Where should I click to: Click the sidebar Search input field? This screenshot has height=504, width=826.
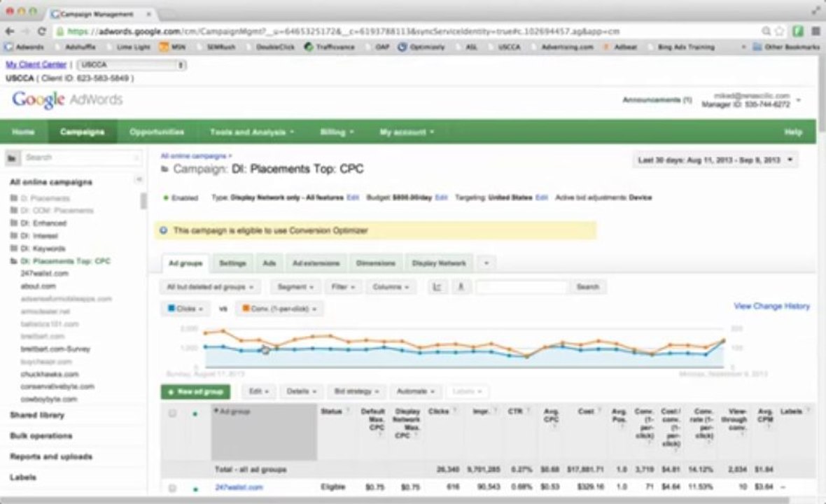[x=82, y=157]
